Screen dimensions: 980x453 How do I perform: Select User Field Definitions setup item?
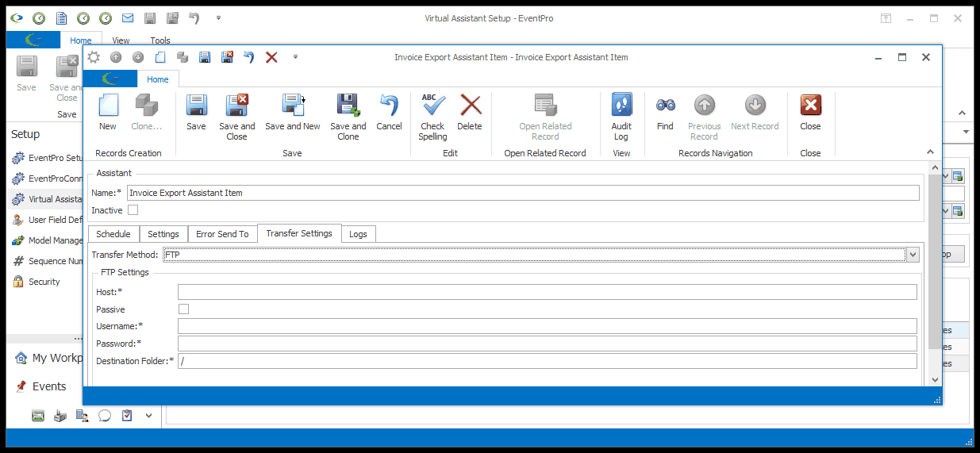point(48,220)
